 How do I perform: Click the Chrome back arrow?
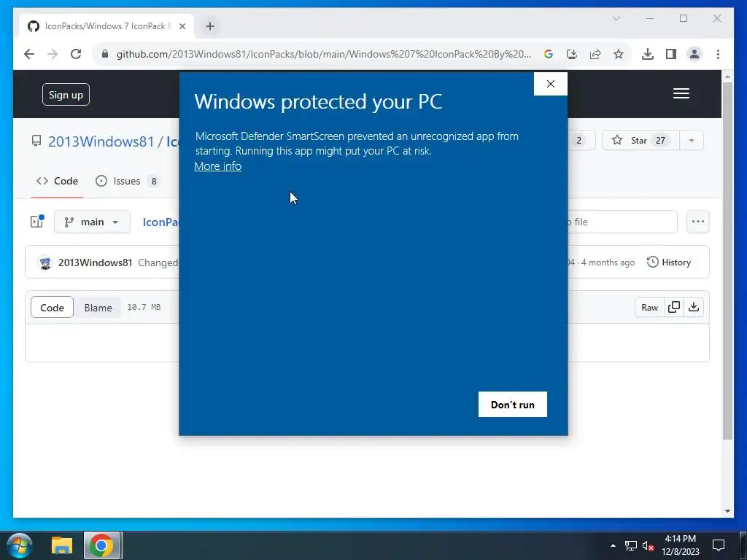tap(29, 54)
